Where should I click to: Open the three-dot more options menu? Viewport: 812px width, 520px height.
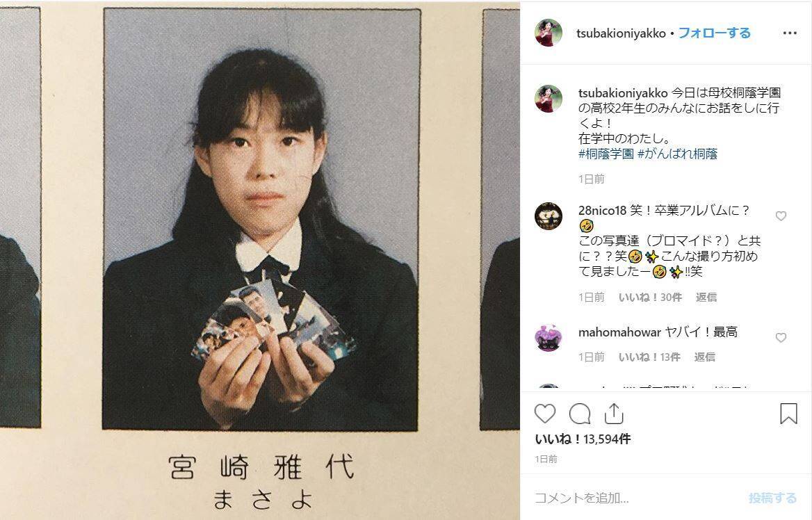click(790, 33)
